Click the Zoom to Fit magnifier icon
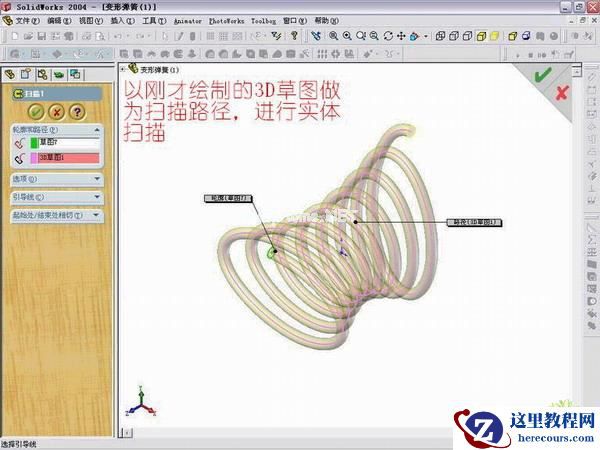The image size is (600, 450). [x=333, y=36]
